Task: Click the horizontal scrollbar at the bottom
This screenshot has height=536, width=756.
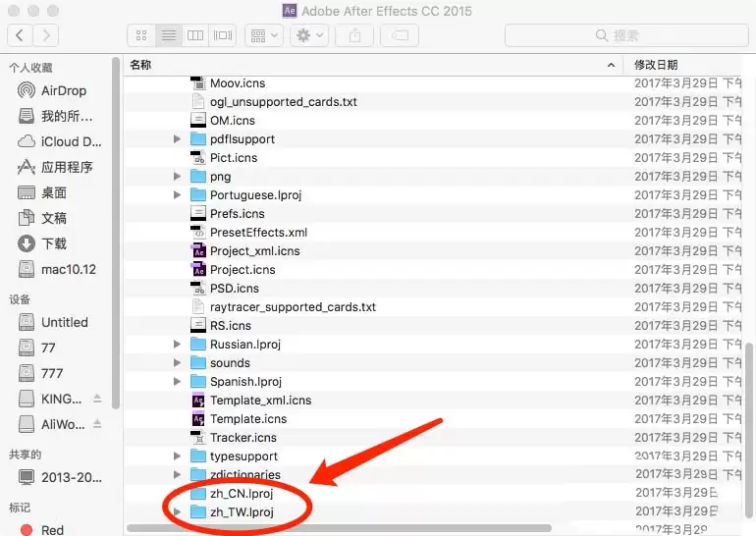Action: [x=339, y=528]
